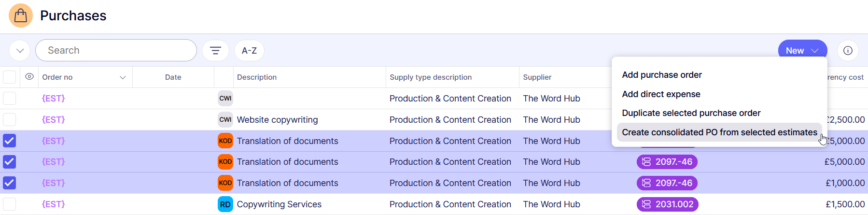Tick the select-all checkbox in header
This screenshot has width=868, height=215.
click(x=10, y=77)
